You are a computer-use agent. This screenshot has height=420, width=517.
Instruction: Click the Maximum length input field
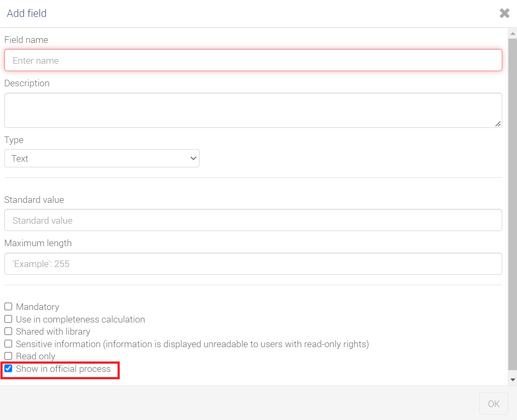point(253,264)
